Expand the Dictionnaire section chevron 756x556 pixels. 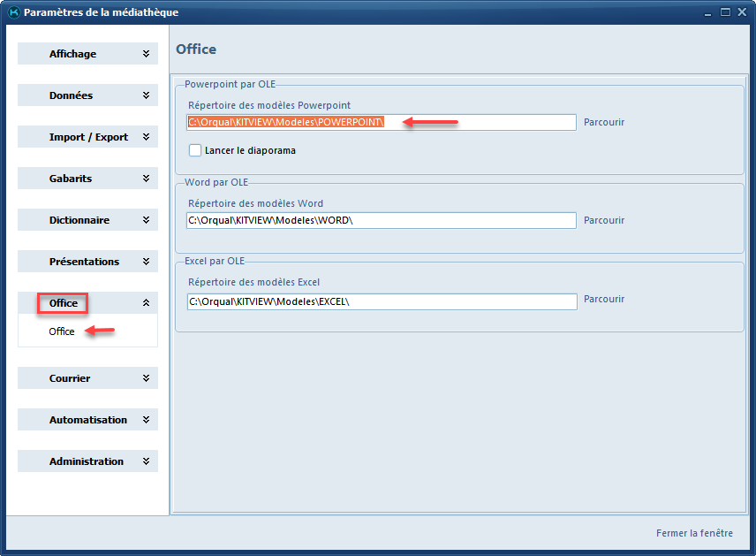click(x=146, y=220)
